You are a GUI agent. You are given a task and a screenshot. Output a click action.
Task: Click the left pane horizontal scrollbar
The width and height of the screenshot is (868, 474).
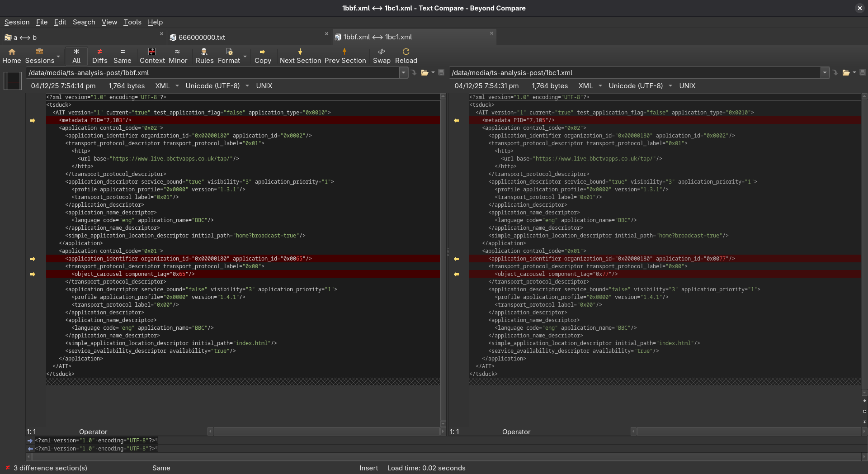click(x=326, y=432)
